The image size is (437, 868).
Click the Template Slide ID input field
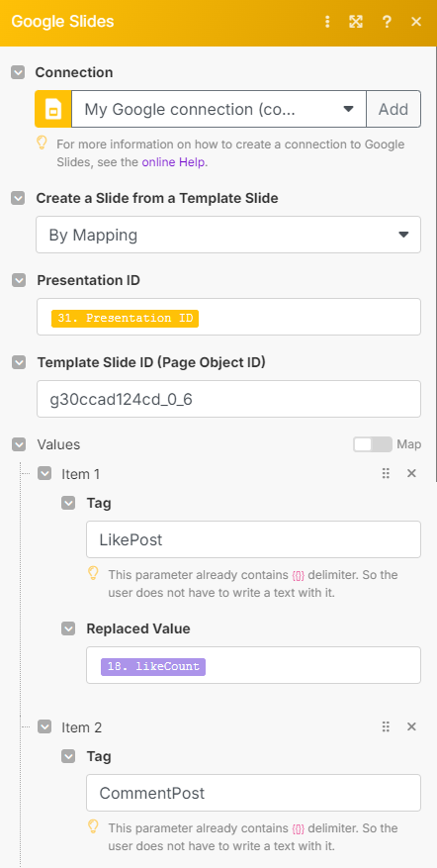228,399
